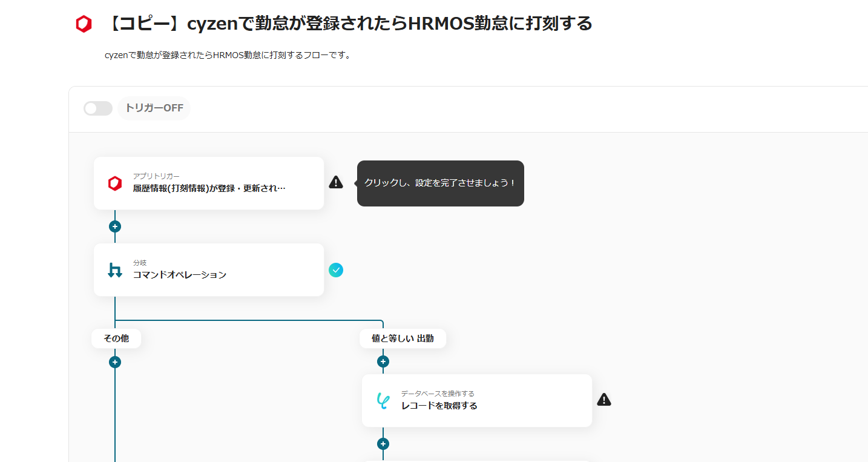Click the database icon in the レコードを取得する card
The image size is (868, 462).
(383, 401)
